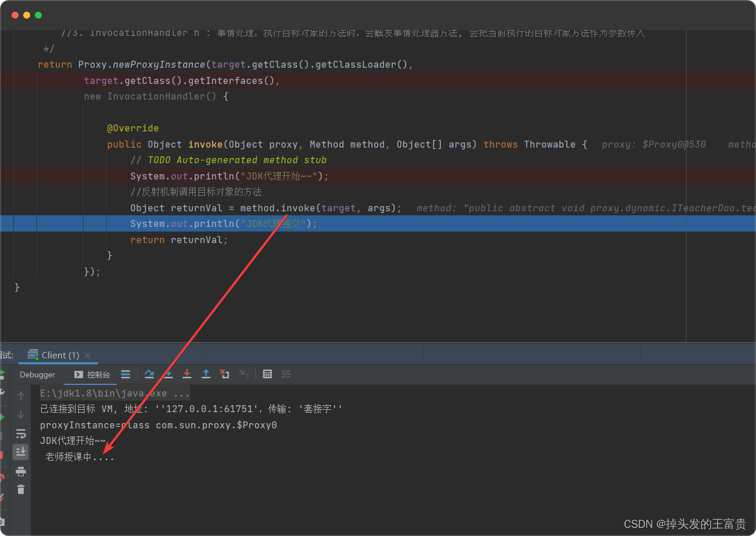Click the 'method.invoke(target, args)' call

click(x=318, y=208)
